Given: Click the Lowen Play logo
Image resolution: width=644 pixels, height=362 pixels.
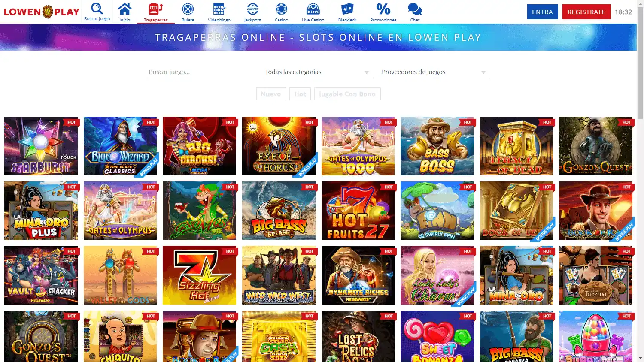Looking at the screenshot, I should click(42, 12).
